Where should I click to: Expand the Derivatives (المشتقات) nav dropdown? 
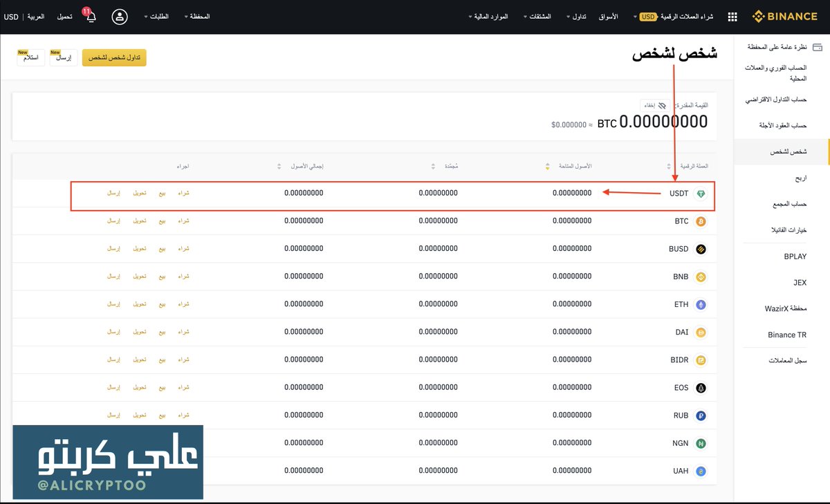coord(537,17)
